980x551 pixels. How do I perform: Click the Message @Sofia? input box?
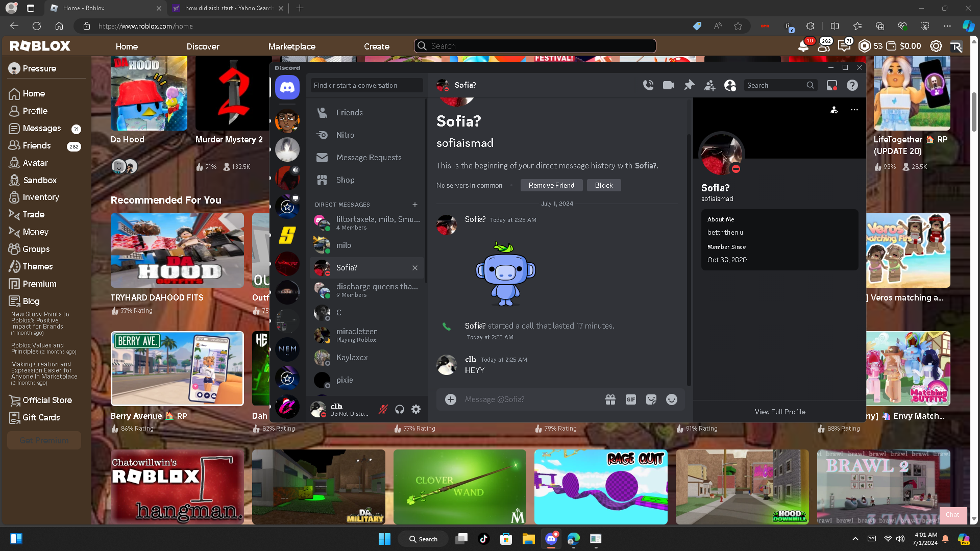pos(530,399)
